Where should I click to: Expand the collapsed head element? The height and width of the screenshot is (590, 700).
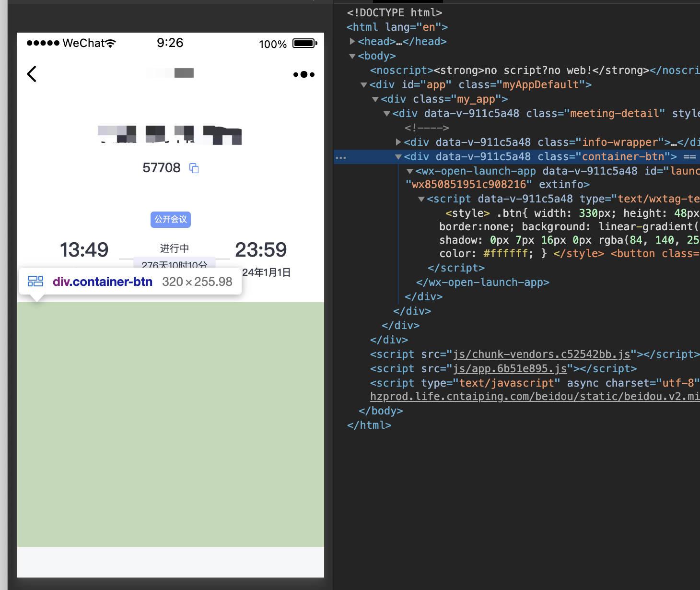[352, 41]
